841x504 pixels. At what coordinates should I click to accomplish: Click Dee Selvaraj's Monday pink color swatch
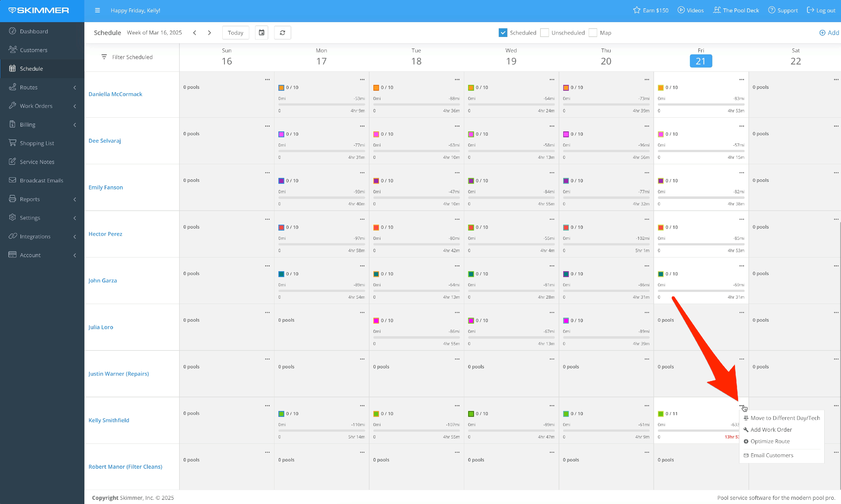click(281, 134)
